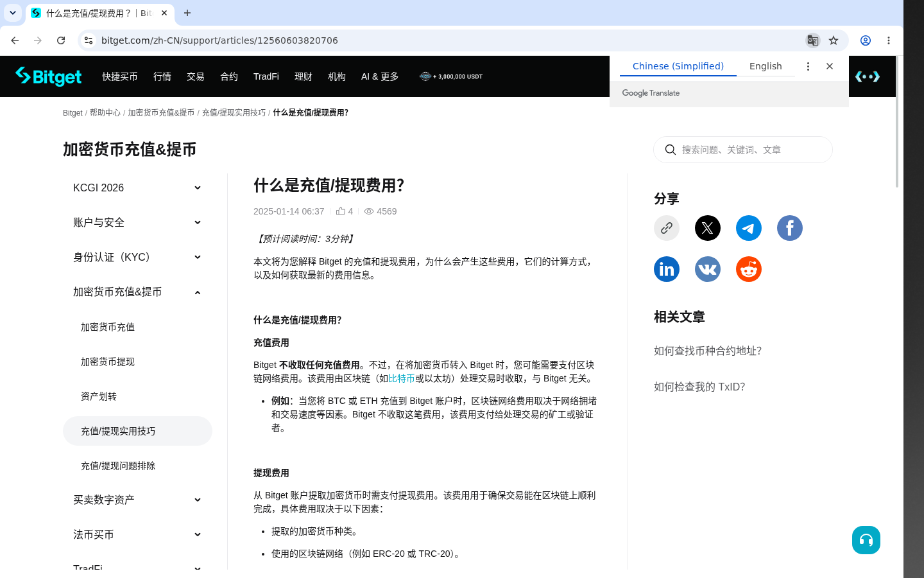Expand the 身份认证（KYC）section
The image size is (924, 578).
pos(137,257)
